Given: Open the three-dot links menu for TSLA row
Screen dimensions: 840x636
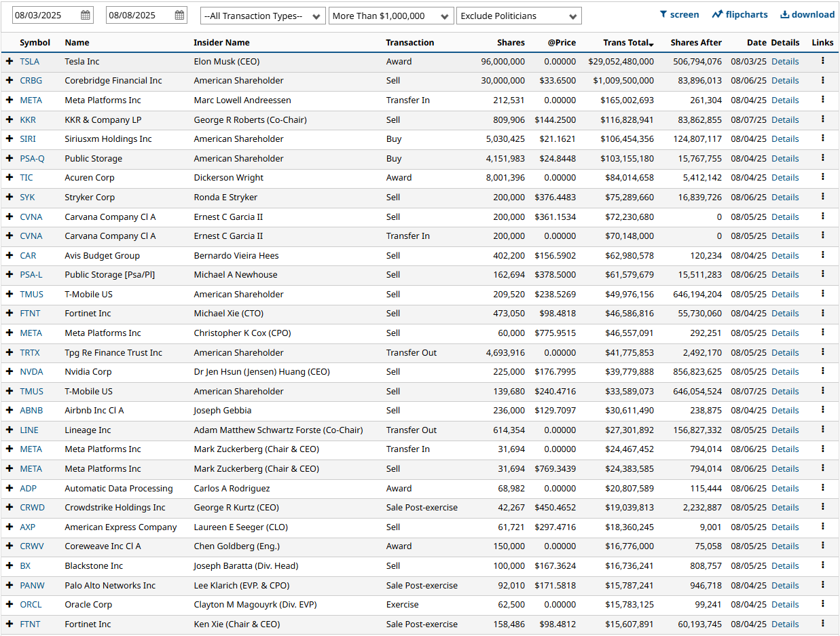Looking at the screenshot, I should click(822, 61).
